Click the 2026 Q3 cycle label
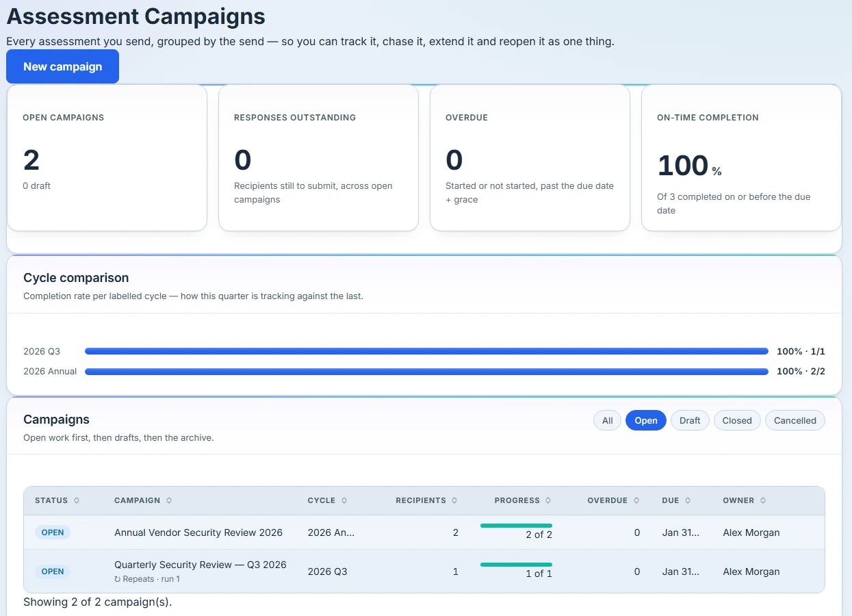This screenshot has height=616, width=852. [x=42, y=351]
